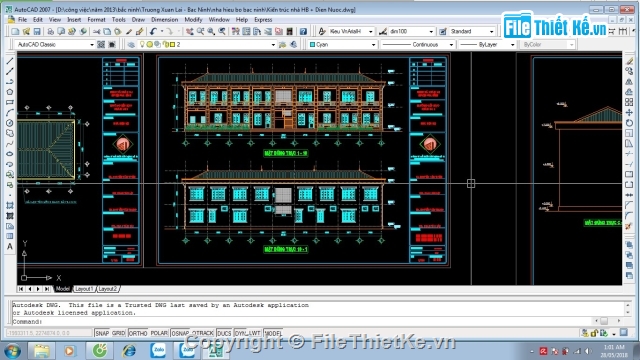Click the yellow layer color swatch for layer 2
The image size is (640, 360).
[x=173, y=44]
